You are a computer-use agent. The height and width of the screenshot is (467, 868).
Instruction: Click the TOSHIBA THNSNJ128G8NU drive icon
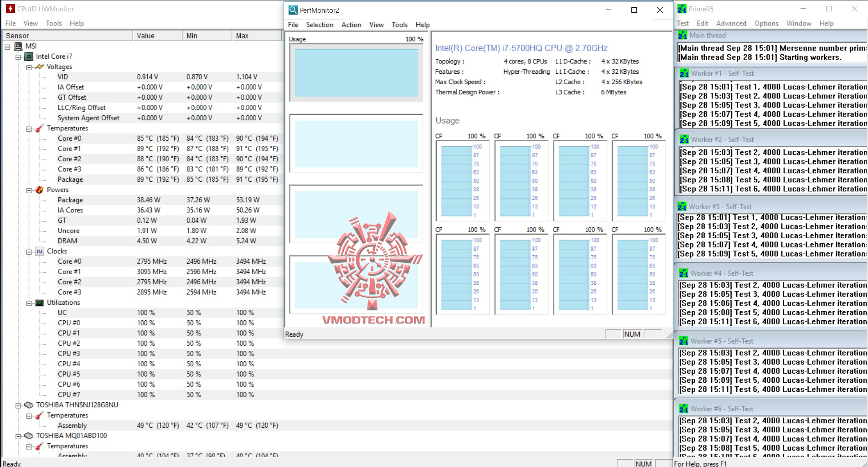29,405
